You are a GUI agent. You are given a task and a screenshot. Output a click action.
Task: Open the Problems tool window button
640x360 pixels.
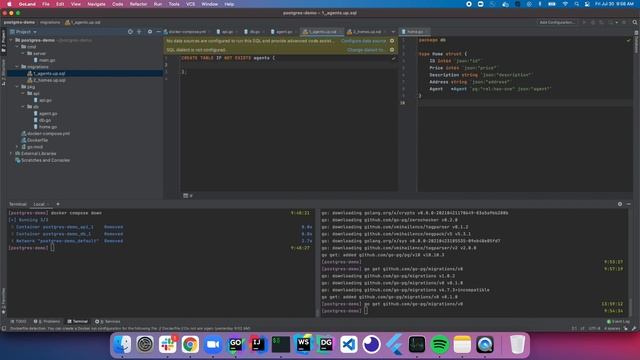pyautogui.click(x=47, y=322)
